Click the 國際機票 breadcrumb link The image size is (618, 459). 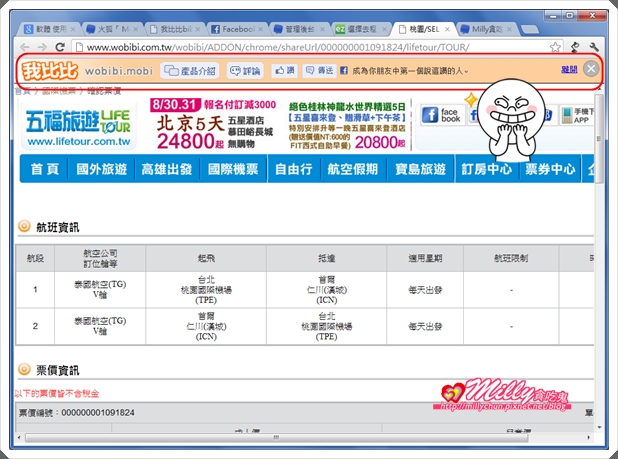click(59, 91)
